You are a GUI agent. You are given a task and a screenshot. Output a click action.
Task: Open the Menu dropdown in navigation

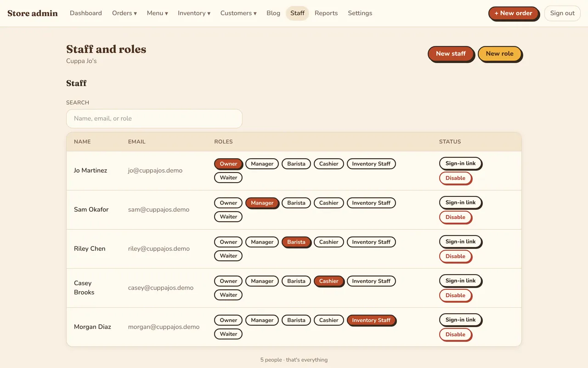pos(158,13)
